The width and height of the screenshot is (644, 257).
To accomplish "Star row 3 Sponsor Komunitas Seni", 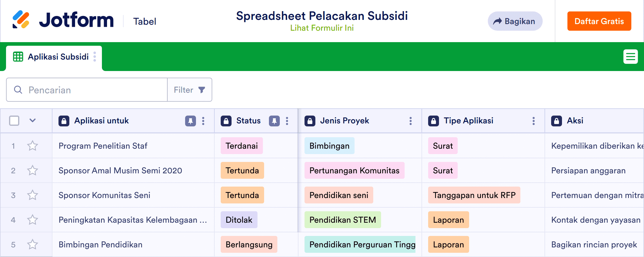I will pos(33,195).
